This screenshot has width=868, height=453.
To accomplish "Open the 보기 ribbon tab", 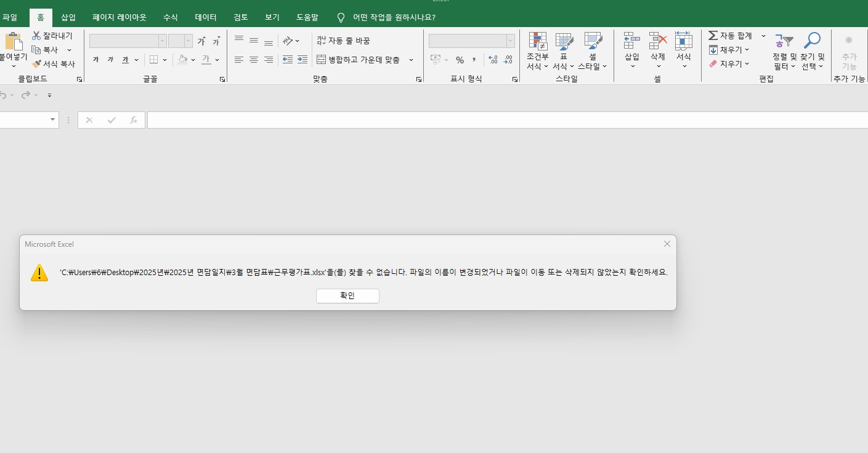I will [272, 17].
